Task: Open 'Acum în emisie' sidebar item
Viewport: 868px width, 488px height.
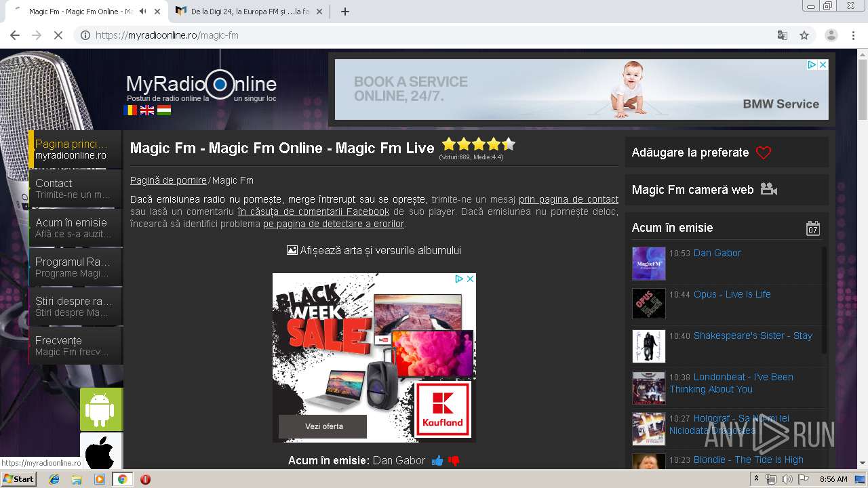Action: pos(75,228)
